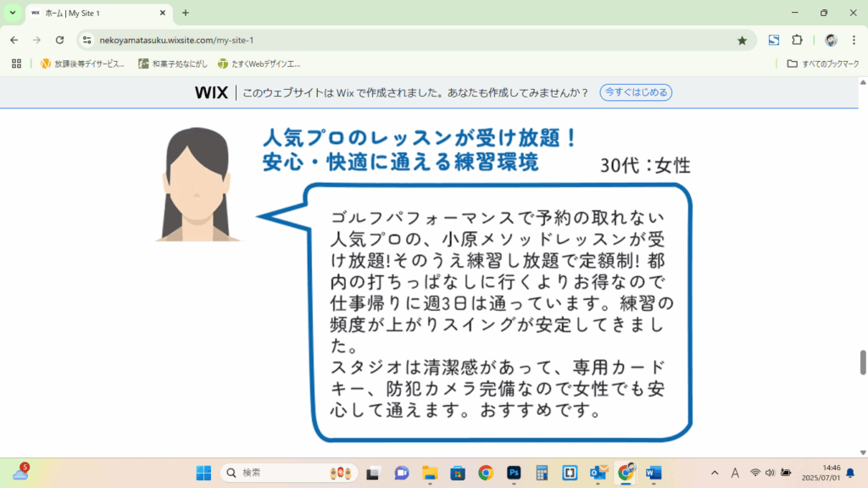Open the notification bell icon

coord(851,473)
